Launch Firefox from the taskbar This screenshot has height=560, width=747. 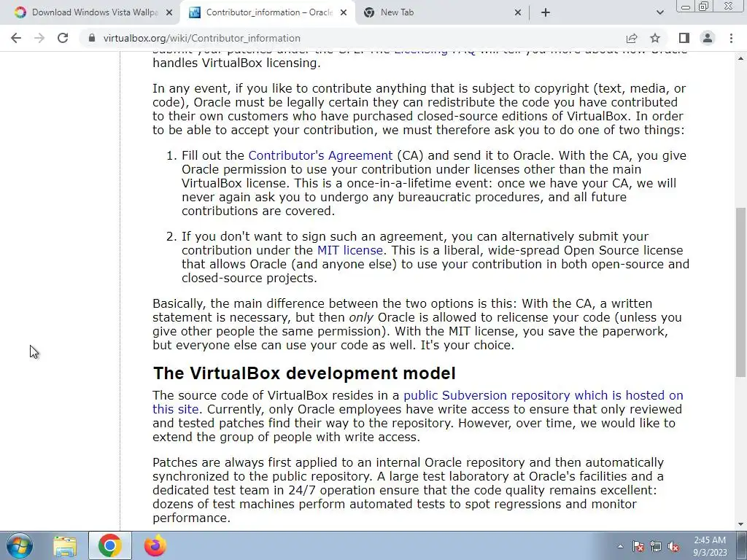155,545
